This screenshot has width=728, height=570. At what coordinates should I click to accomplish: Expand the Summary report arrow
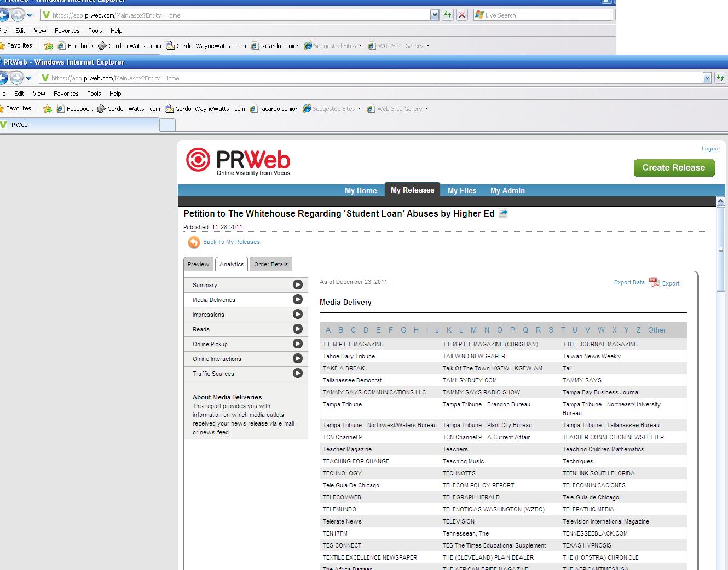pyautogui.click(x=298, y=284)
